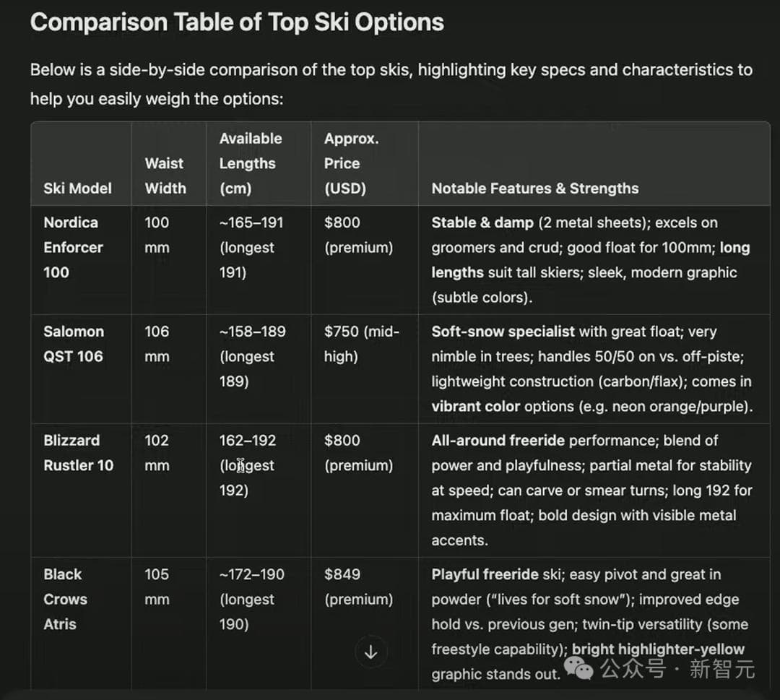Click the "Approx. Price (USD)" column header
Viewport: 780px width, 700px height.
tap(351, 163)
